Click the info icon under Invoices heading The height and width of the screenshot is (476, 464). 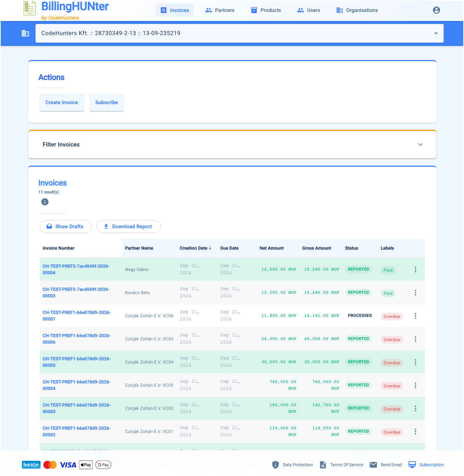pyautogui.click(x=45, y=202)
